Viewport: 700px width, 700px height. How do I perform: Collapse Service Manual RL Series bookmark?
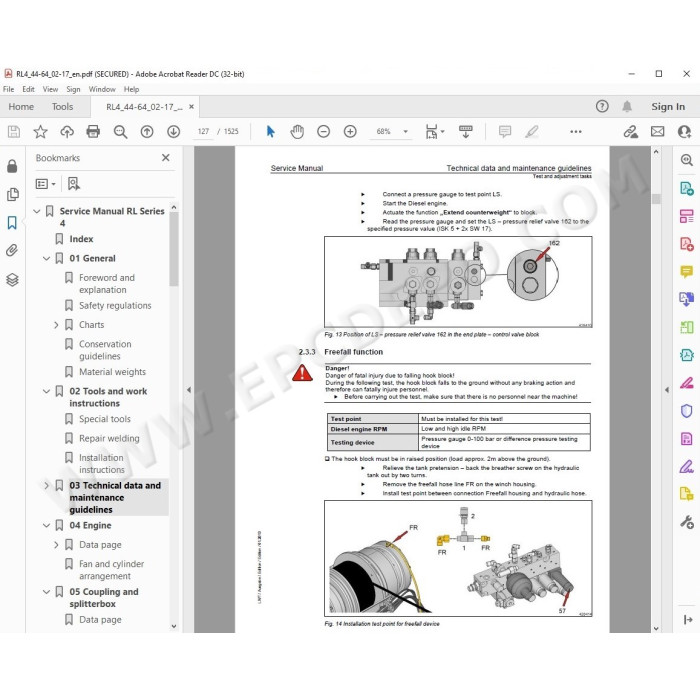pos(37,211)
